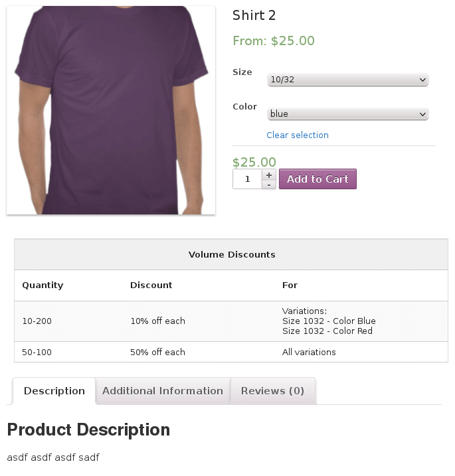Image resolution: width=455 pixels, height=476 pixels.
Task: Increase quantity with the plus button
Action: coord(269,175)
